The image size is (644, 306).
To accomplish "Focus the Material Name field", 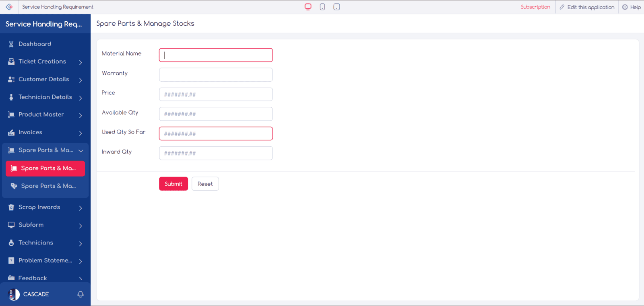I will coord(216,55).
